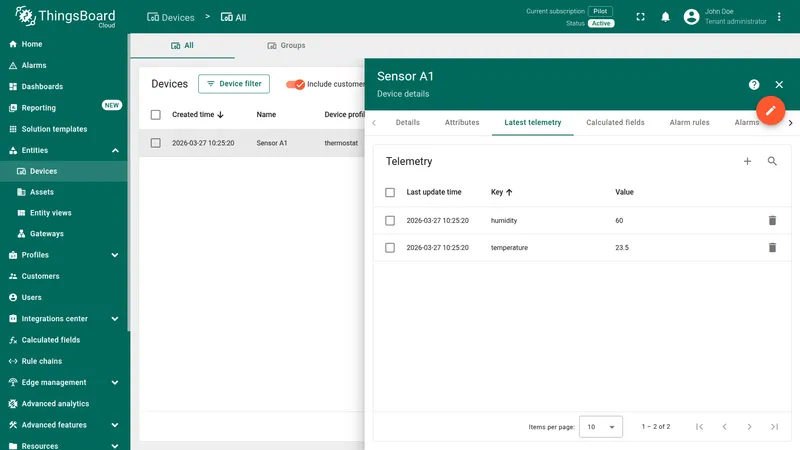Screen dimensions: 800x450
Task: Go to first telemetry page
Action: [699, 427]
